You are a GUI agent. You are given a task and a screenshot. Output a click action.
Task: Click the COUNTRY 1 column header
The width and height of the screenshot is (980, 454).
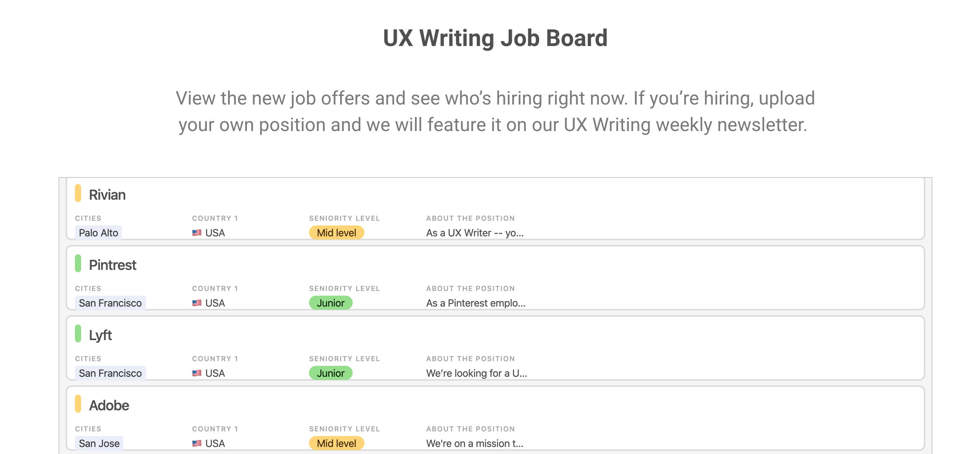[x=215, y=218]
